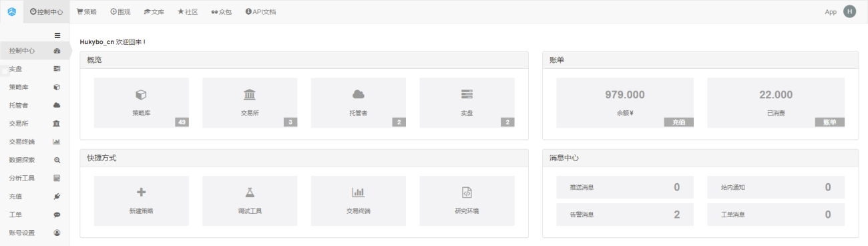Viewport: 868px width, 246px height.
Task: Select 账号设置 text in sidebar
Action: click(22, 233)
